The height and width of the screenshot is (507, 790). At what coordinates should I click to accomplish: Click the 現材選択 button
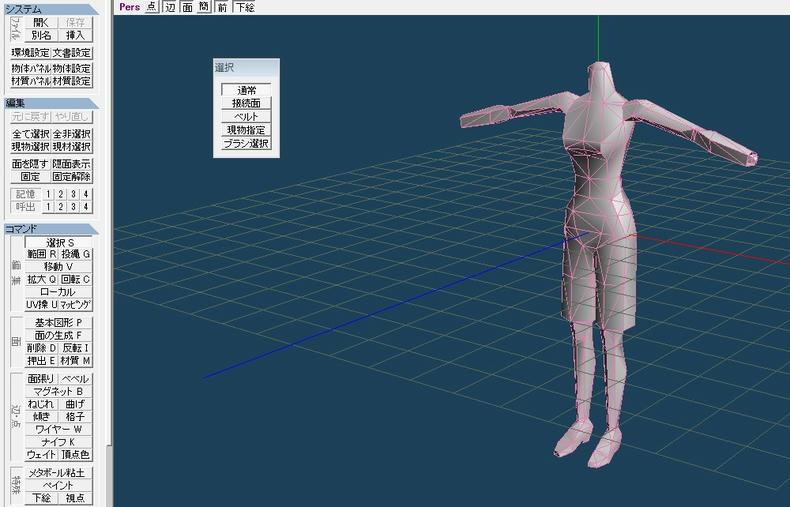tap(72, 147)
